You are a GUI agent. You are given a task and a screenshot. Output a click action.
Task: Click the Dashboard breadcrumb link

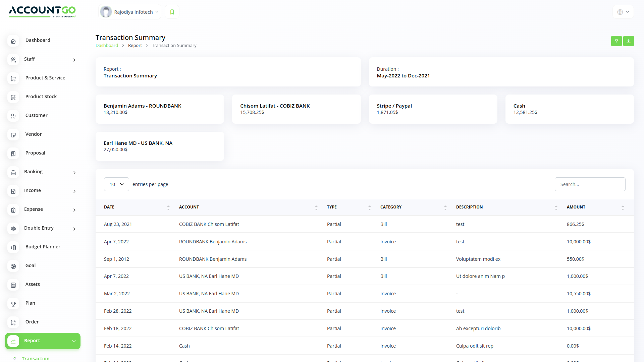pyautogui.click(x=107, y=45)
